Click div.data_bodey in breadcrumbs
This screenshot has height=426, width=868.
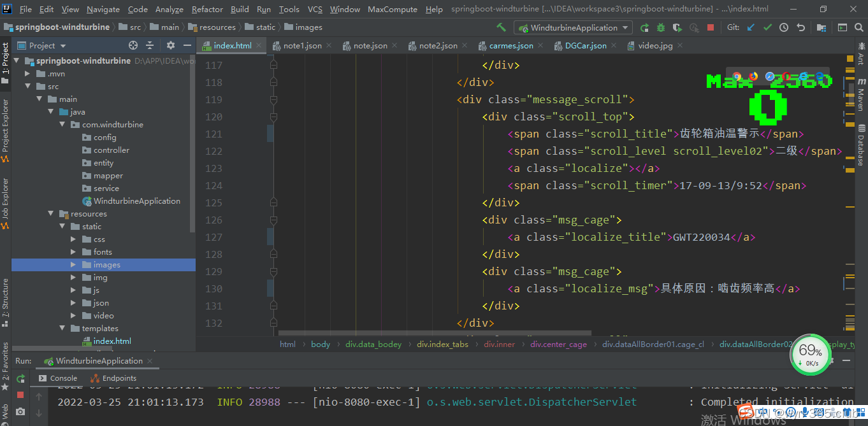(373, 344)
